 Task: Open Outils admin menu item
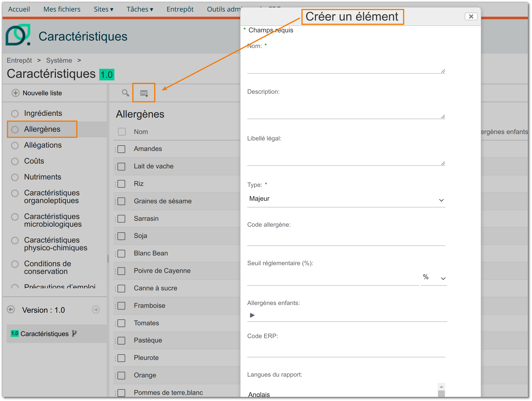224,9
